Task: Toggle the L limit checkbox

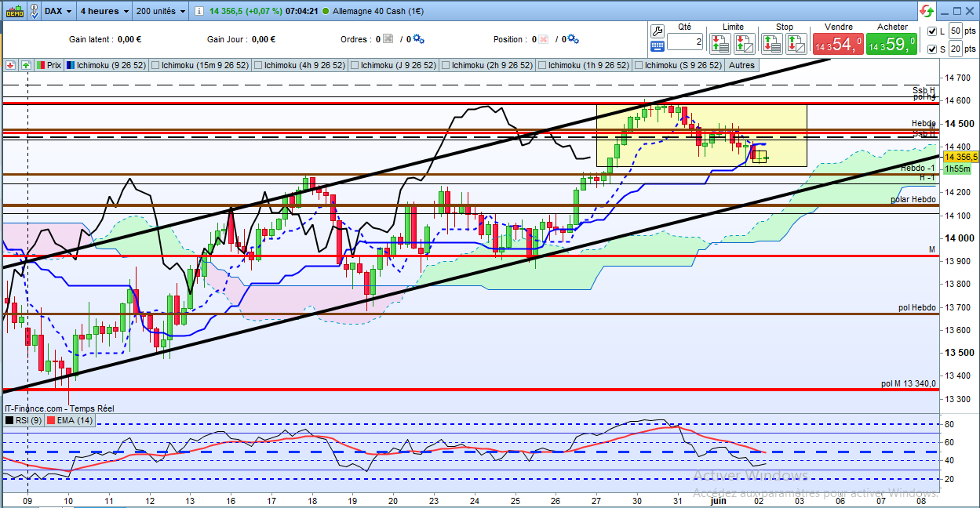Action: click(x=931, y=31)
